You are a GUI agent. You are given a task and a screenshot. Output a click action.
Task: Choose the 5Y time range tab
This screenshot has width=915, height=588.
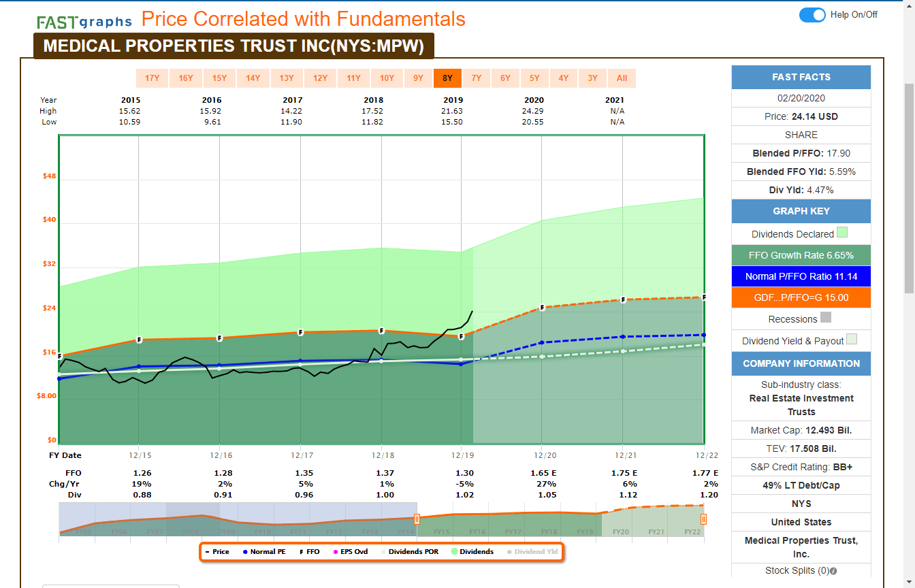534,78
